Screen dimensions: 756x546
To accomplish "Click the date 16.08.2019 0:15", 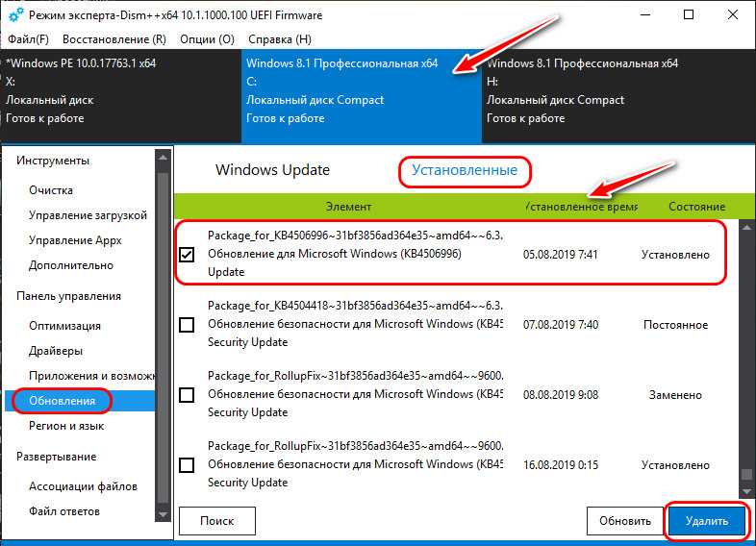I will click(x=560, y=465).
